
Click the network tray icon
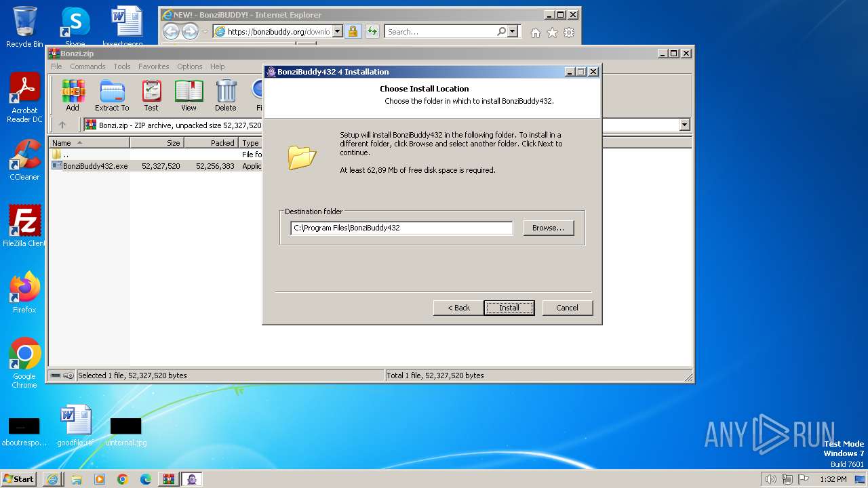tap(787, 479)
